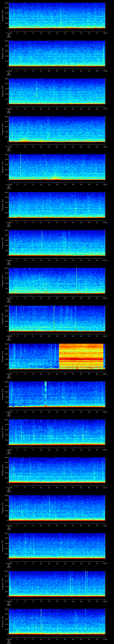Click the 19:00 end time label
The image size is (114, 644).
pyautogui.click(x=105, y=184)
